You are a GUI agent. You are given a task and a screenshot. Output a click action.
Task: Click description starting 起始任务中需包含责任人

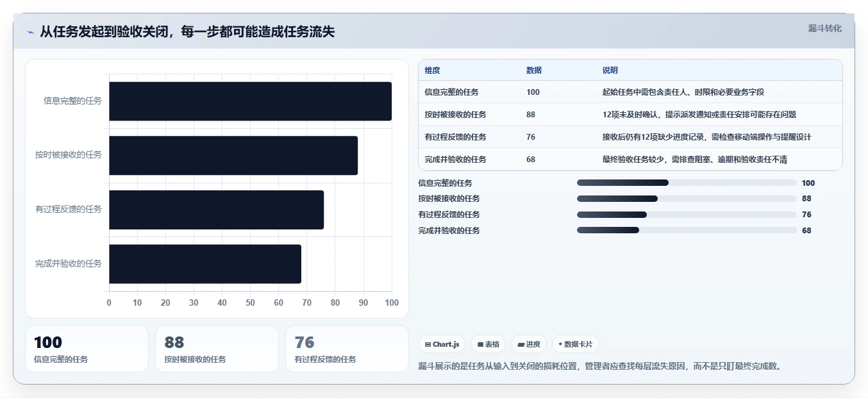(683, 92)
